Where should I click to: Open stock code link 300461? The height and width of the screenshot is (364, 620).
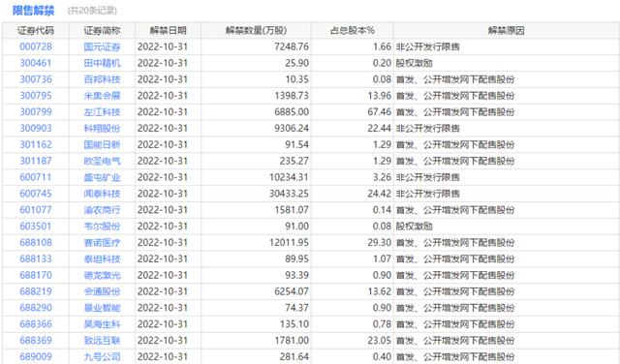pyautogui.click(x=36, y=63)
